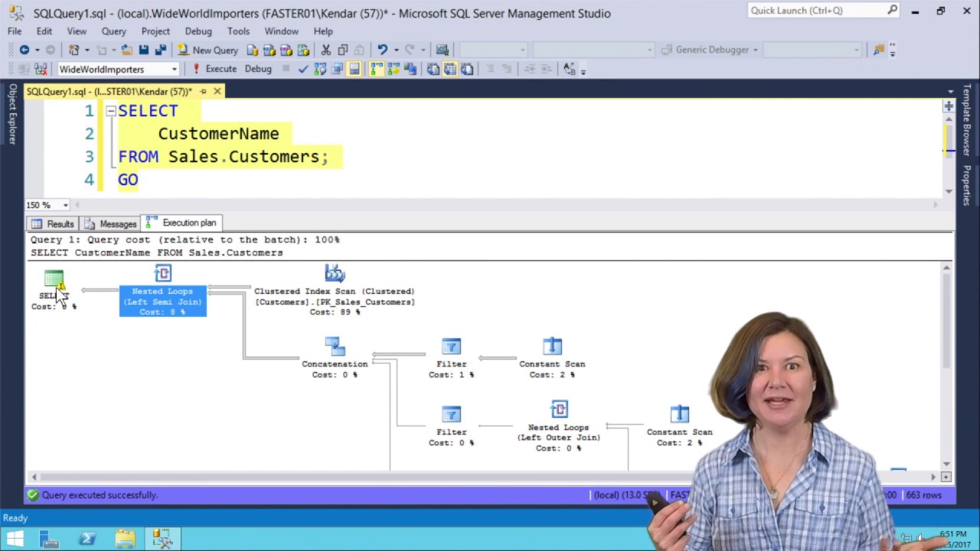Click the Specify Template Parameters icon
The height and width of the screenshot is (551, 980).
pyautogui.click(x=569, y=69)
